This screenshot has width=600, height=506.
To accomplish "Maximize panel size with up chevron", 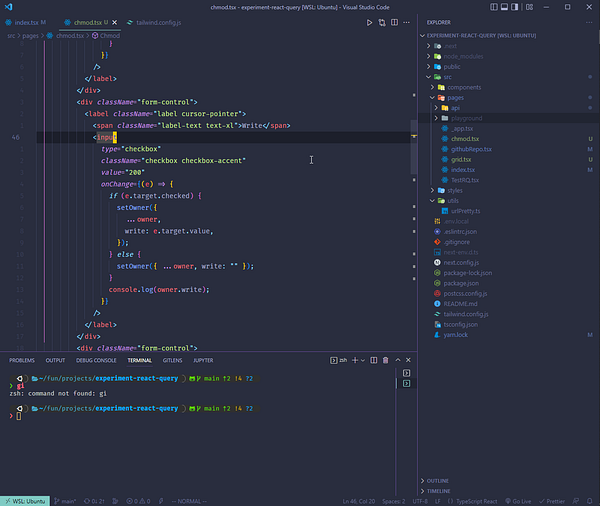I will click(398, 360).
